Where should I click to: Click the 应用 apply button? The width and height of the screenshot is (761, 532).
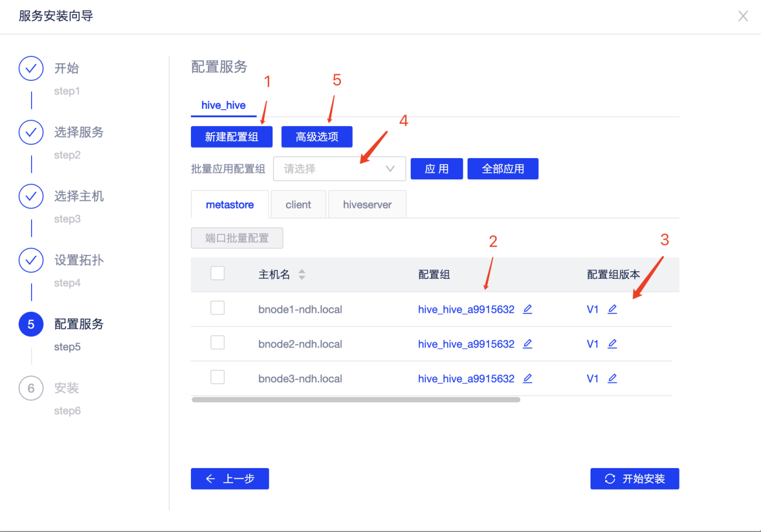tap(437, 169)
